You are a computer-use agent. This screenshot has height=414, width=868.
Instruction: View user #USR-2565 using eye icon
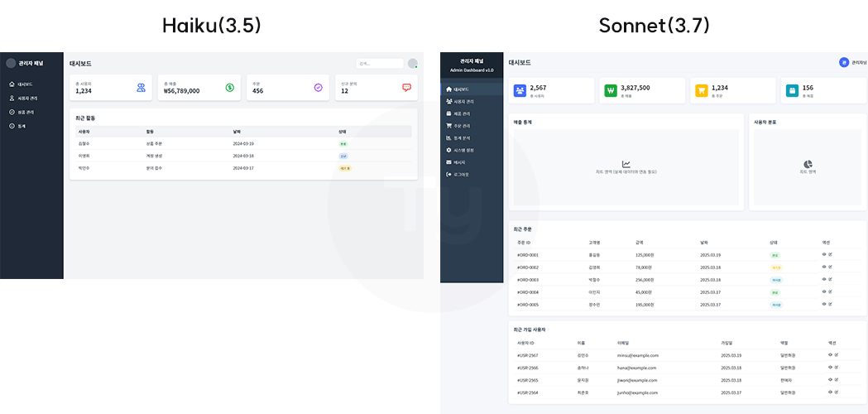tap(831, 380)
